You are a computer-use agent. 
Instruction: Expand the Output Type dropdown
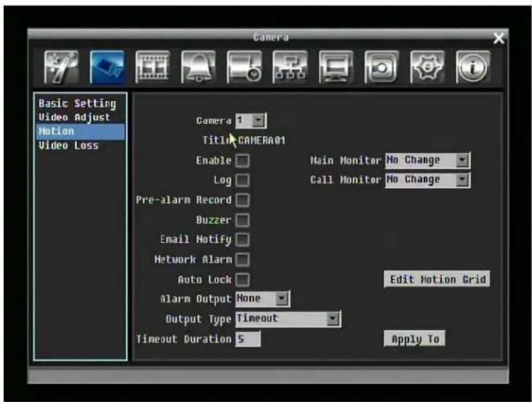333,319
